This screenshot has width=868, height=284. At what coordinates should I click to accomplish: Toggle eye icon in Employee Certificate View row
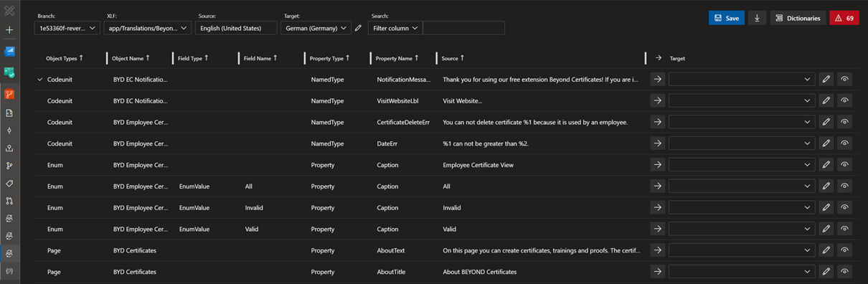pyautogui.click(x=845, y=165)
